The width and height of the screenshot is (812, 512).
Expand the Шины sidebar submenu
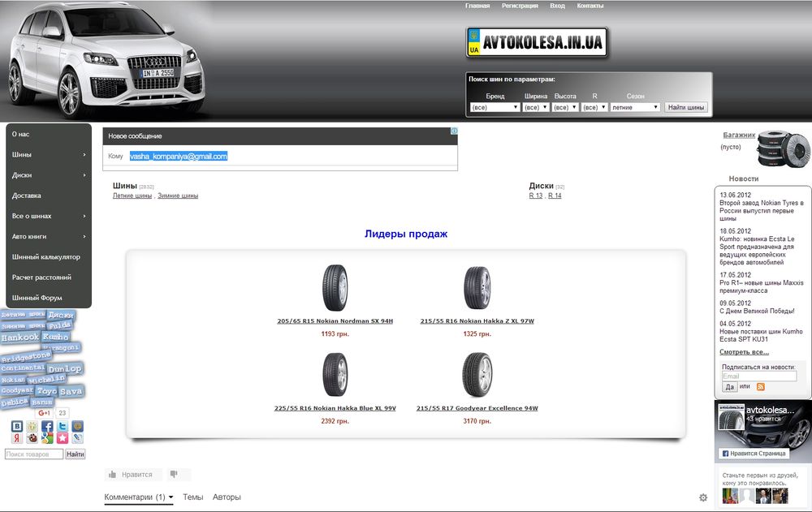pyautogui.click(x=84, y=155)
